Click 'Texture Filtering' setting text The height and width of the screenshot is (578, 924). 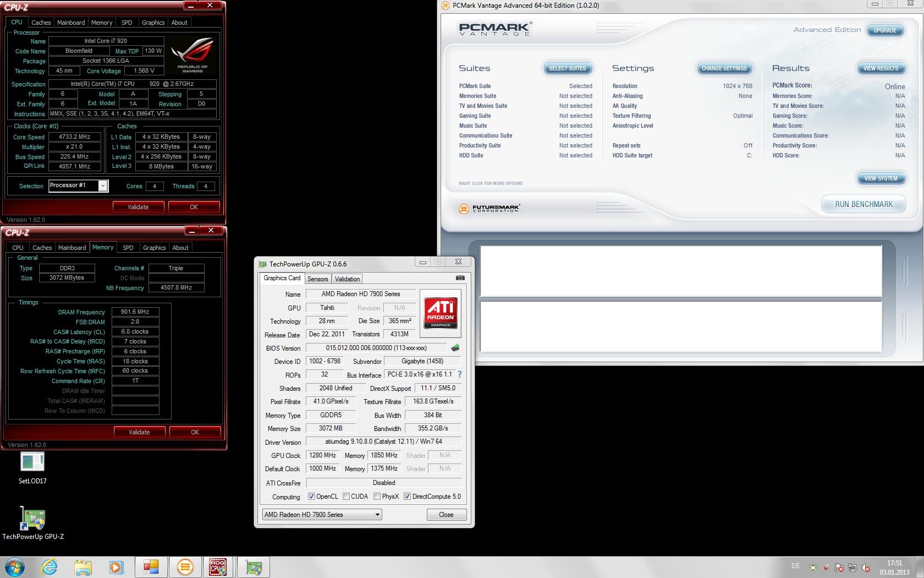pos(631,116)
